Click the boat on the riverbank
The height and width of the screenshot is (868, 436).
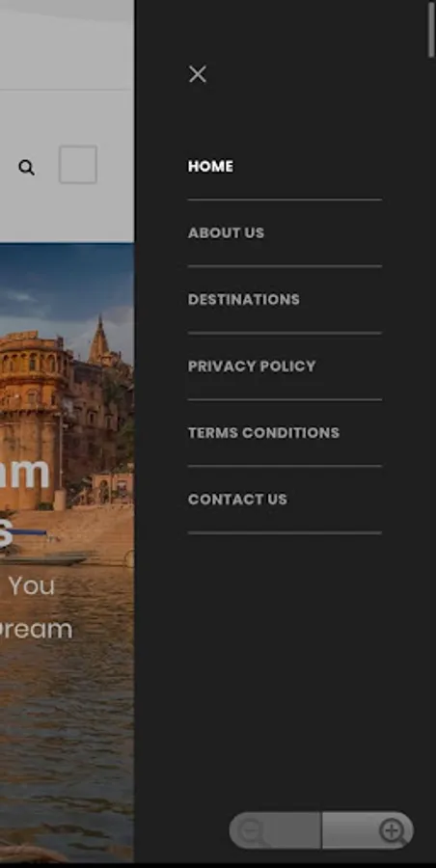(x=44, y=556)
